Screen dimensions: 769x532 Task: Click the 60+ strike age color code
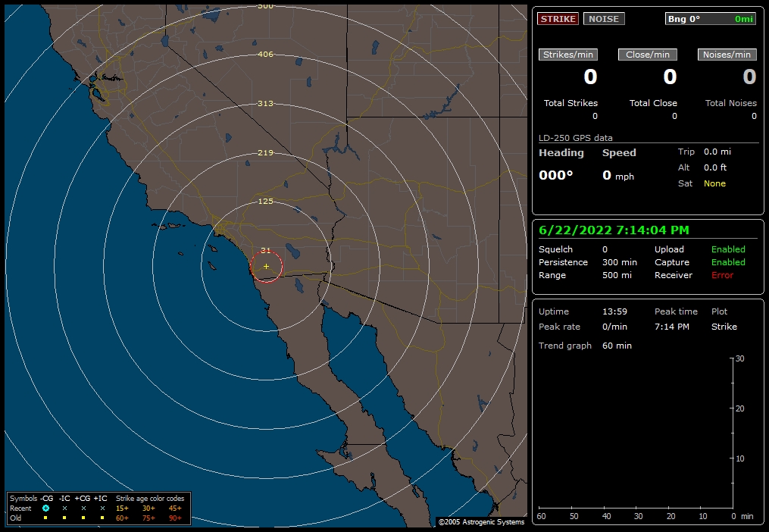pos(122,518)
